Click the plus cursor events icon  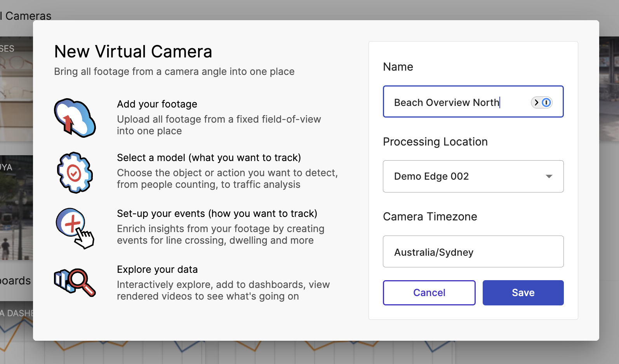point(75,228)
